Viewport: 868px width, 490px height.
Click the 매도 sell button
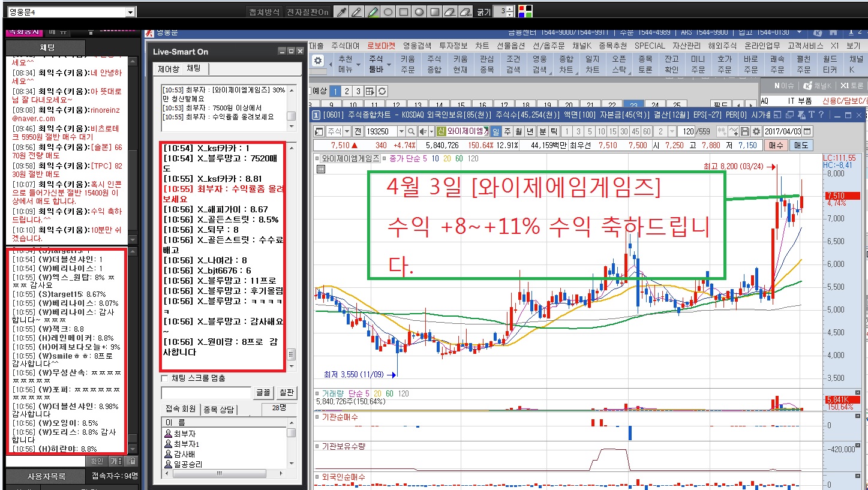[801, 145]
